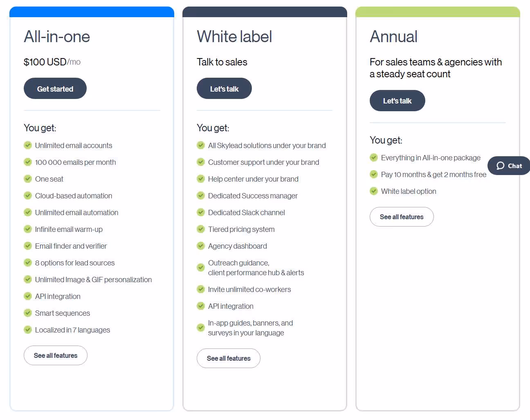530x420 pixels.
Task: Click the Get started button
Action: 55,88
